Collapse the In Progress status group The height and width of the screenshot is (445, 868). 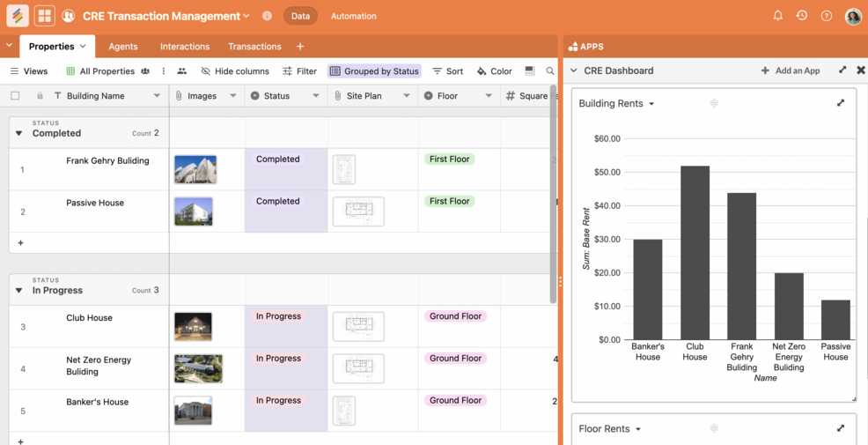coord(18,291)
